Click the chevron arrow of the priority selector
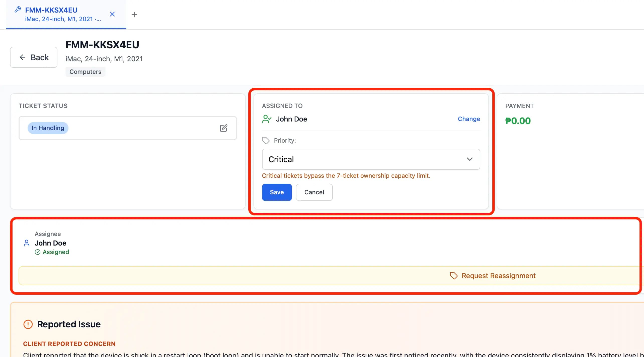The height and width of the screenshot is (357, 644). (x=469, y=159)
